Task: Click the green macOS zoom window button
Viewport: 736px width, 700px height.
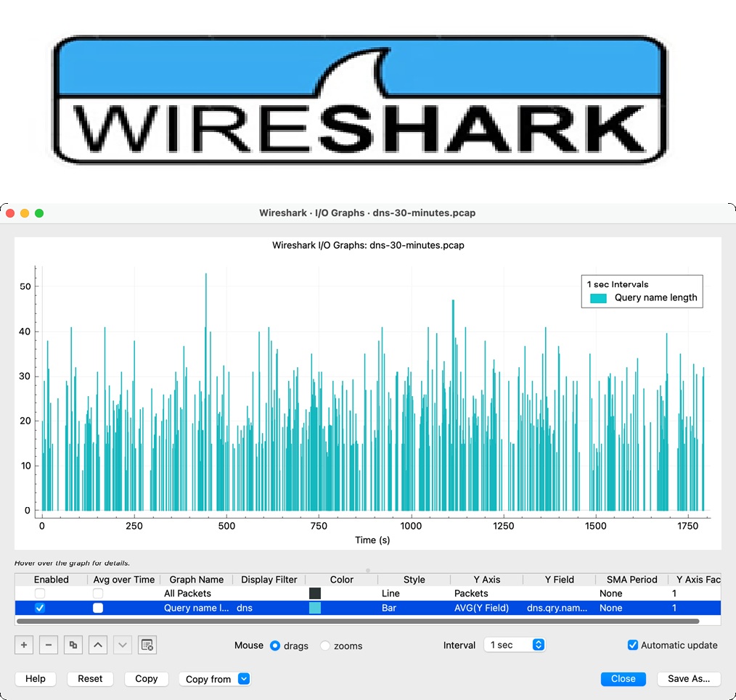Action: [39, 213]
